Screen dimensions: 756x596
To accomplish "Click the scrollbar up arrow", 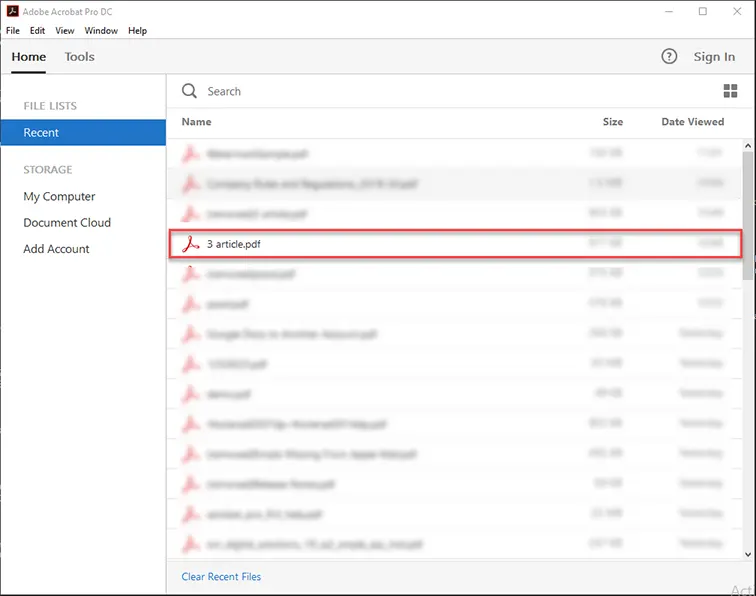I will [748, 146].
